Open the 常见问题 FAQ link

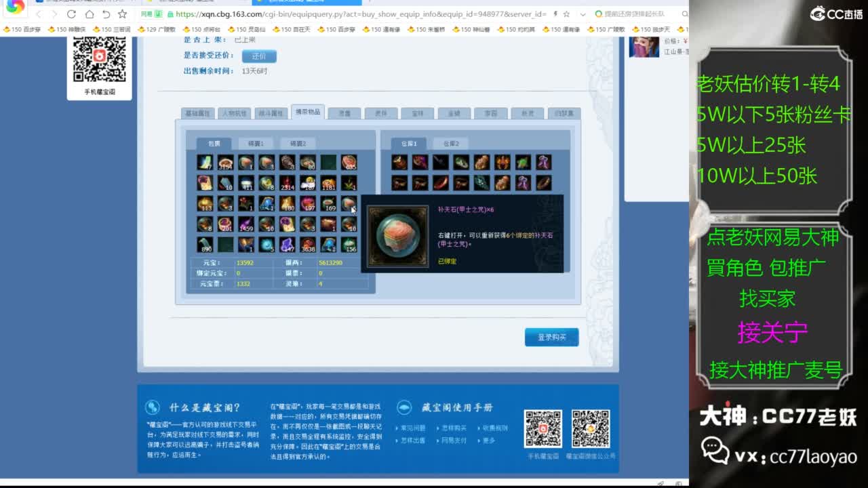pos(413,428)
